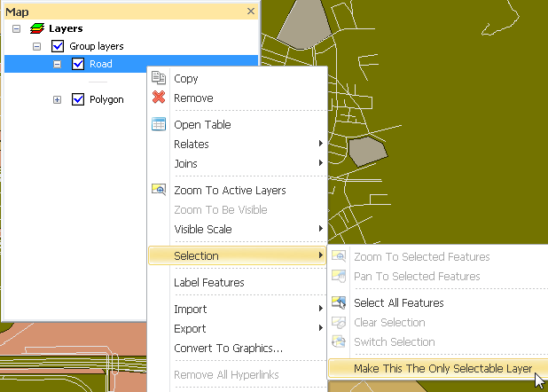Close the Map panel
The width and height of the screenshot is (548, 392).
(x=251, y=12)
